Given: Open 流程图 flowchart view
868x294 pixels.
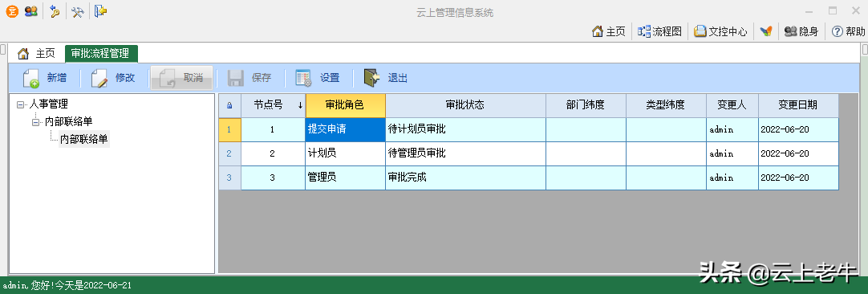Looking at the screenshot, I should click(x=659, y=31).
